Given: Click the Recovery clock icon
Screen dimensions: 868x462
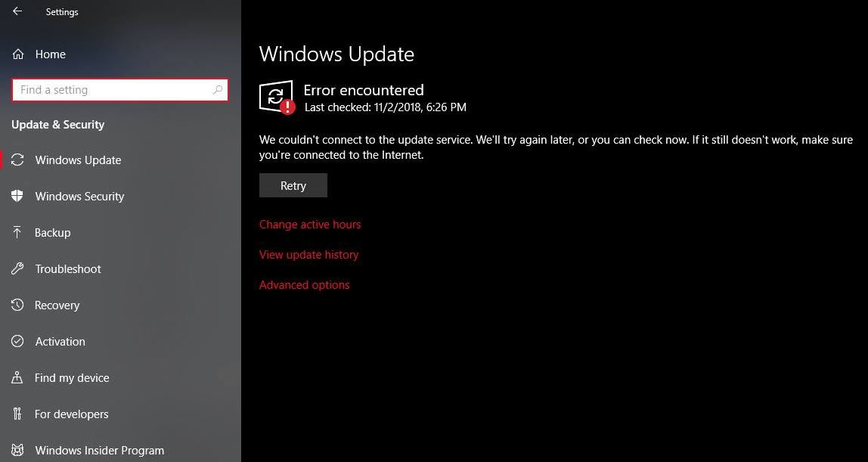Looking at the screenshot, I should pos(17,305).
